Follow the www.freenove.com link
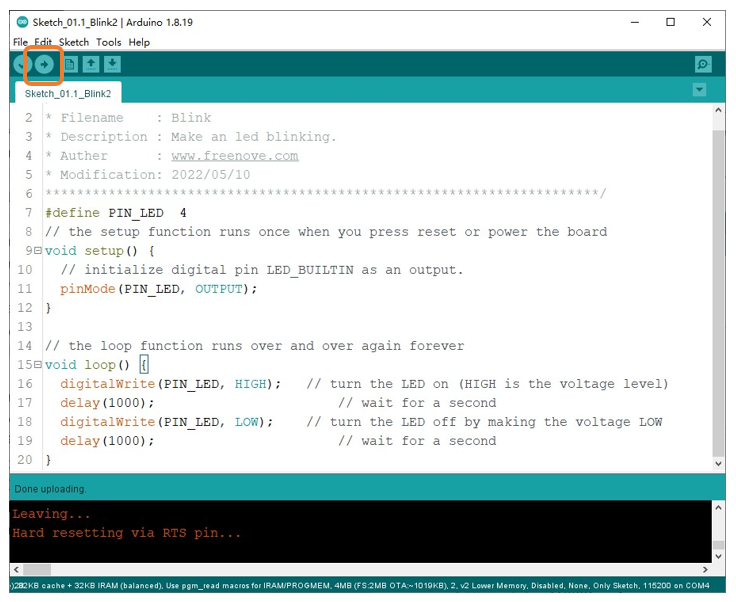736x602 pixels. pos(235,156)
